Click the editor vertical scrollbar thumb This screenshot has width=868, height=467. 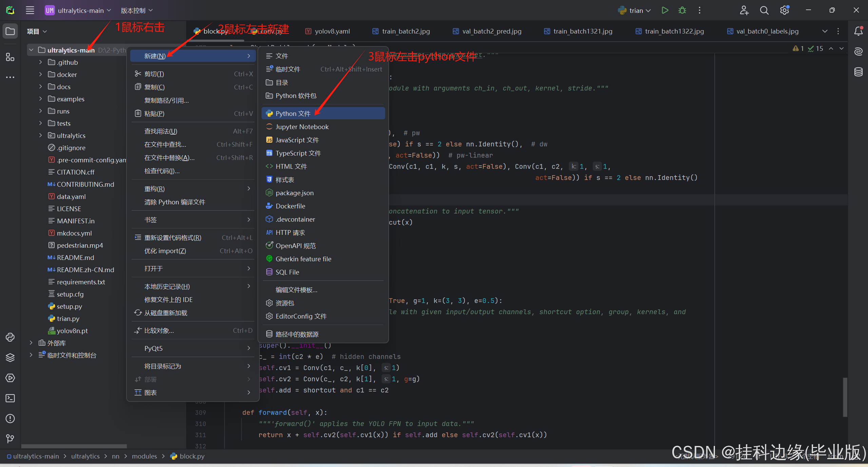[x=845, y=397]
